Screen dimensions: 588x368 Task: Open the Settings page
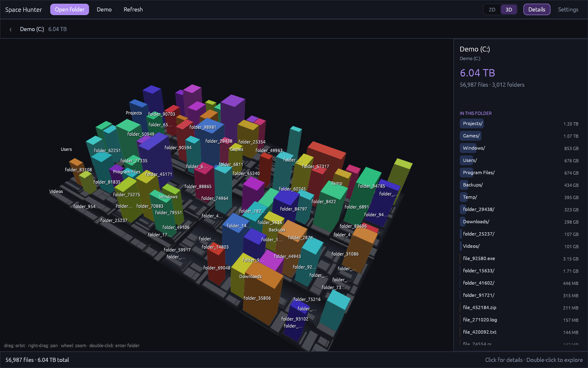coord(568,9)
